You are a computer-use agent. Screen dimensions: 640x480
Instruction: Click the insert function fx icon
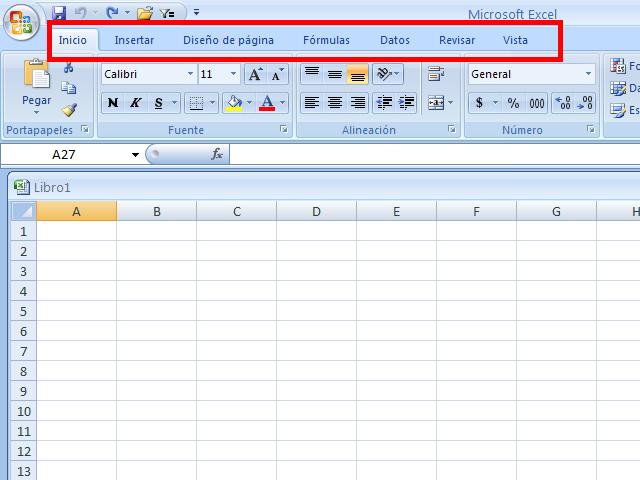coord(216,155)
